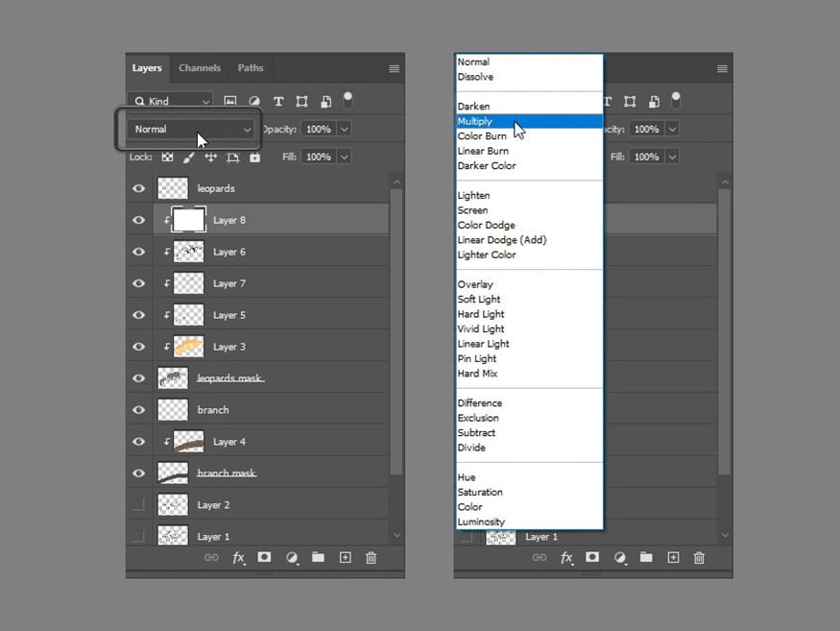The height and width of the screenshot is (631, 840).
Task: Click scroll up arrow in left layers list
Action: point(397,182)
